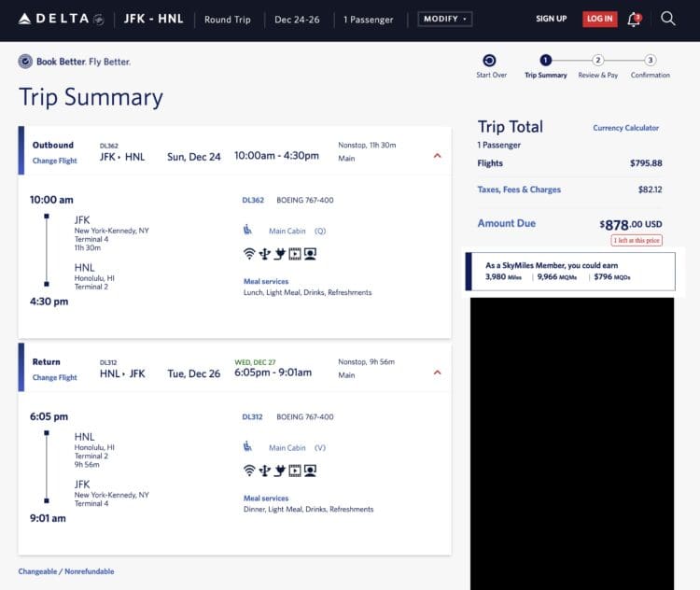Click personal screen icon for return DL312
The width and height of the screenshot is (700, 590).
click(x=310, y=471)
